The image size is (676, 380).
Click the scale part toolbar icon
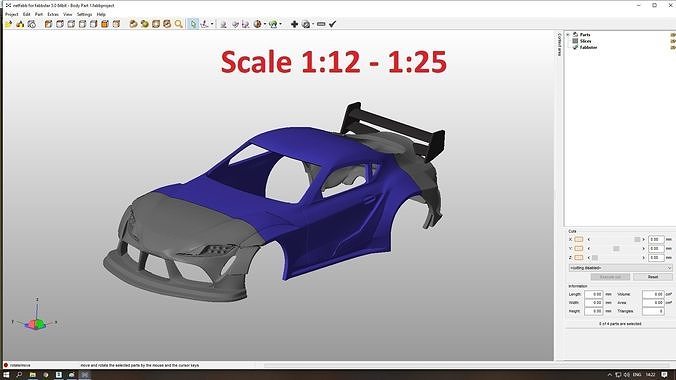pyautogui.click(x=223, y=25)
